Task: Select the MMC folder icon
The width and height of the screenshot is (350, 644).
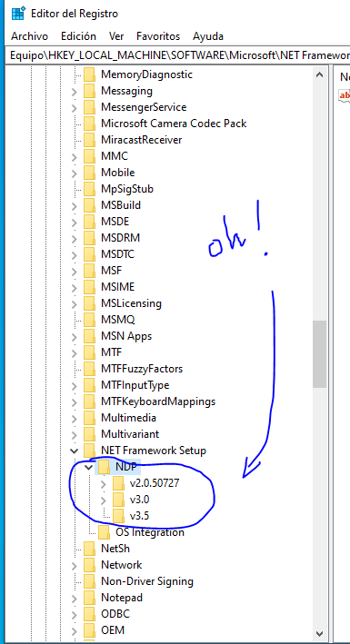Action: click(x=89, y=156)
